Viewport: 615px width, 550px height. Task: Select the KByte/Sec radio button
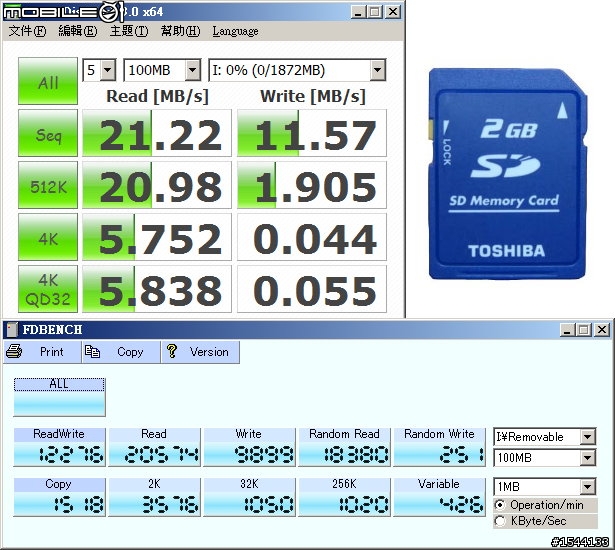pyautogui.click(x=500, y=521)
